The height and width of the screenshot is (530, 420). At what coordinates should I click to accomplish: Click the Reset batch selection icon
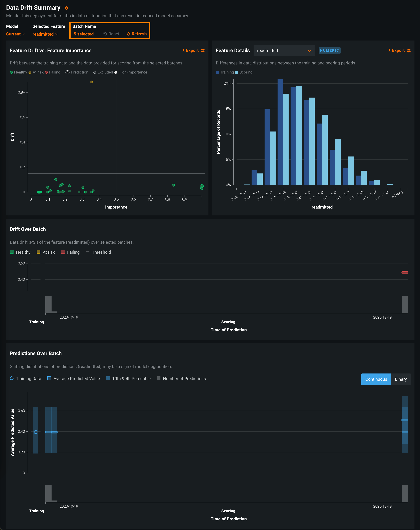[105, 34]
